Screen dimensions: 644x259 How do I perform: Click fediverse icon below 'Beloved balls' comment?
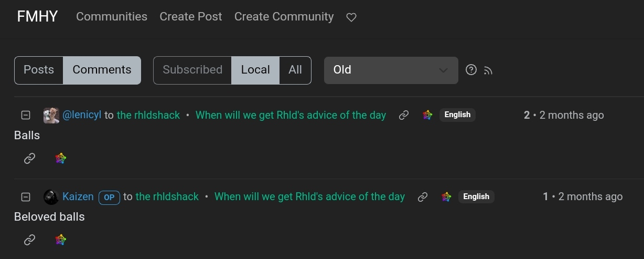tap(61, 240)
